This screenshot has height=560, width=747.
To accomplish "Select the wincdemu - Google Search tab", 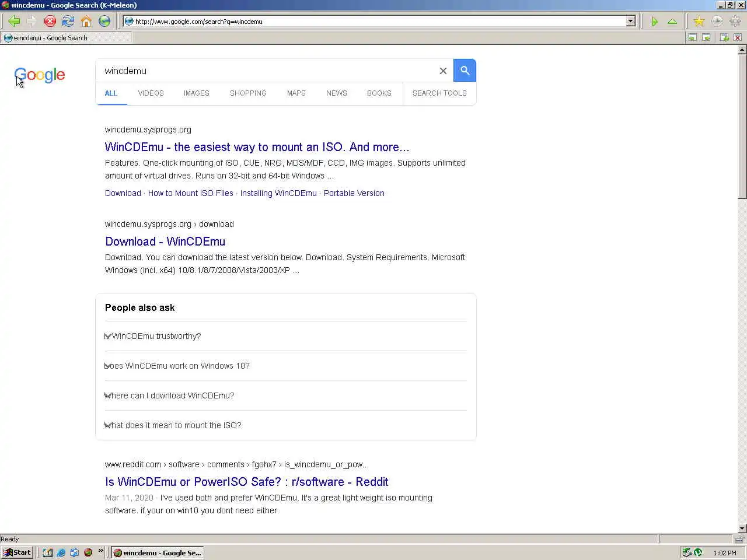I will coord(67,38).
